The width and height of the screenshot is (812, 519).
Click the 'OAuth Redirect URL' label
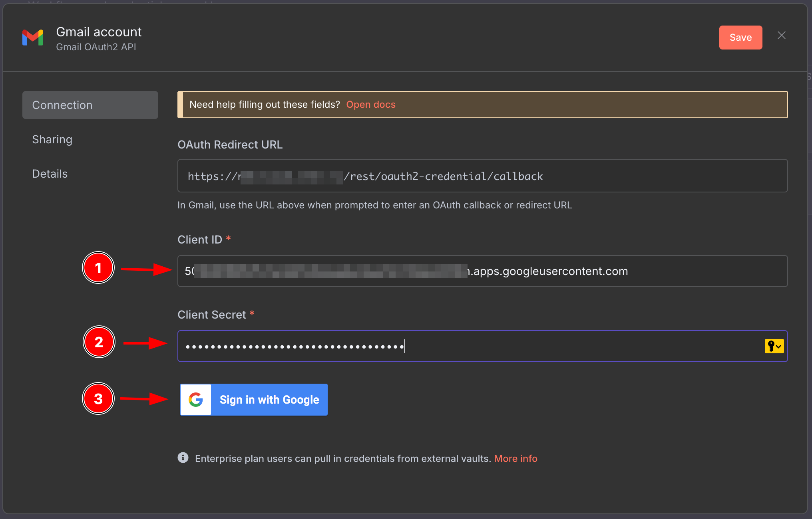click(230, 145)
